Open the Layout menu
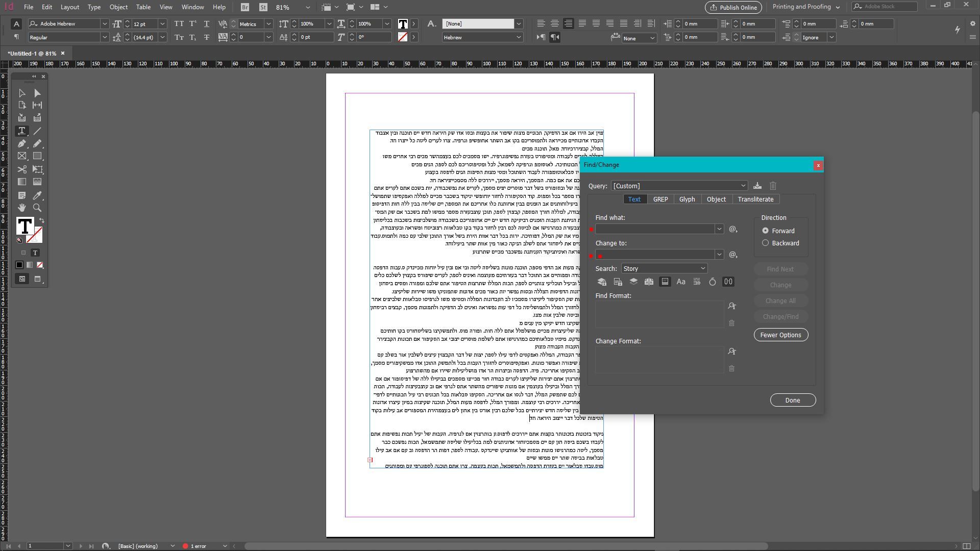This screenshot has width=980, height=551. point(69,7)
